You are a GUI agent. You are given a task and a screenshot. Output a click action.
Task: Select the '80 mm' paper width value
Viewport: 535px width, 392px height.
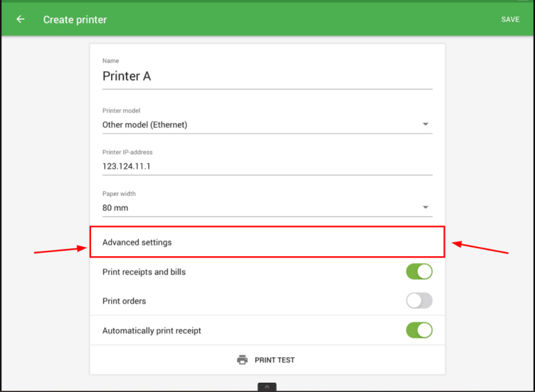pos(115,207)
